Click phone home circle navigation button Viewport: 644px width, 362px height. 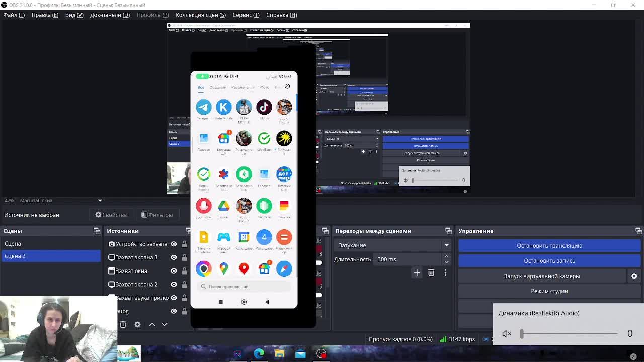tap(244, 302)
